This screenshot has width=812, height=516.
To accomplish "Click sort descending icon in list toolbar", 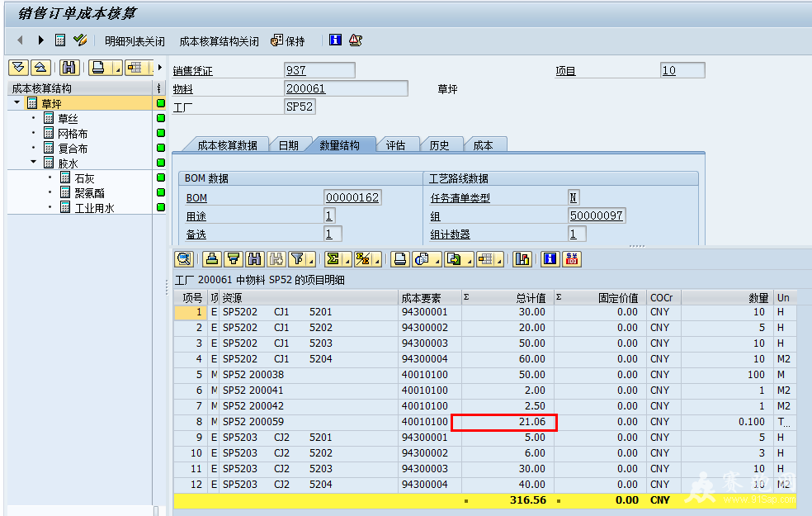I will [x=234, y=258].
